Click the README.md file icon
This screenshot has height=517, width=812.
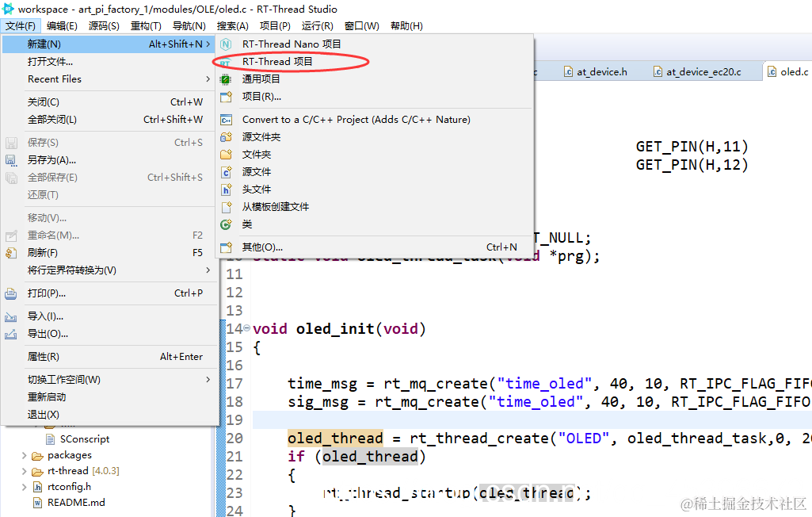[37, 503]
